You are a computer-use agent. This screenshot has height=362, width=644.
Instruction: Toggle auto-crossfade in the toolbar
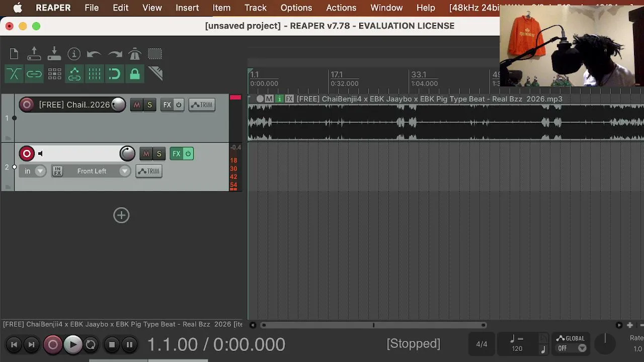[x=14, y=74]
